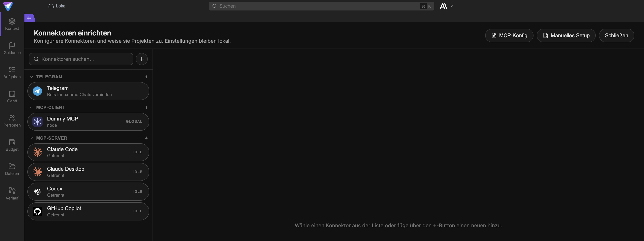Click the 'Bots für externe Chats verbinden' subtitle
Image resolution: width=644 pixels, height=241 pixels.
pyautogui.click(x=79, y=95)
